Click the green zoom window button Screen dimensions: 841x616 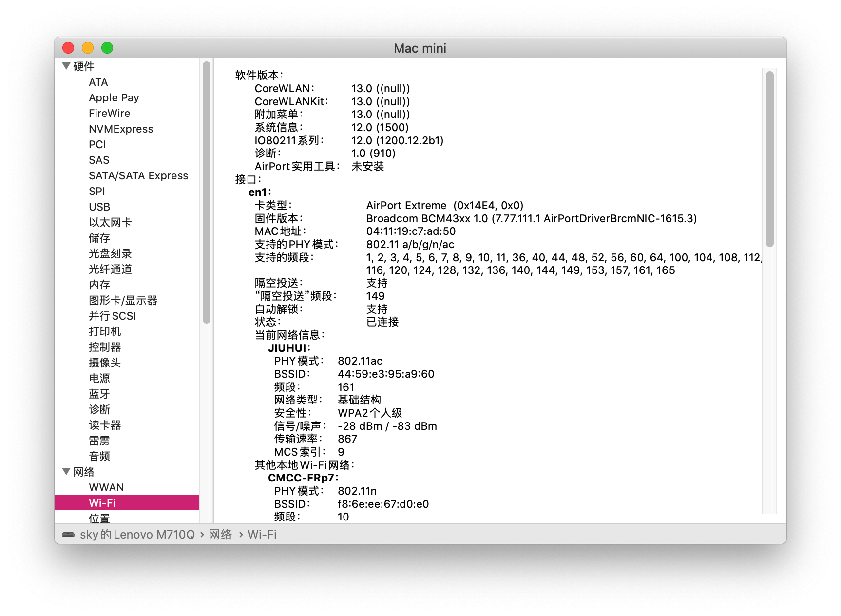click(x=107, y=48)
